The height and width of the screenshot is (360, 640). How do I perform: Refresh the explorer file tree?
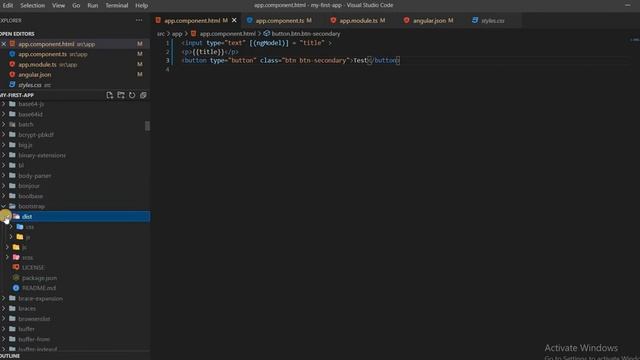coord(132,95)
